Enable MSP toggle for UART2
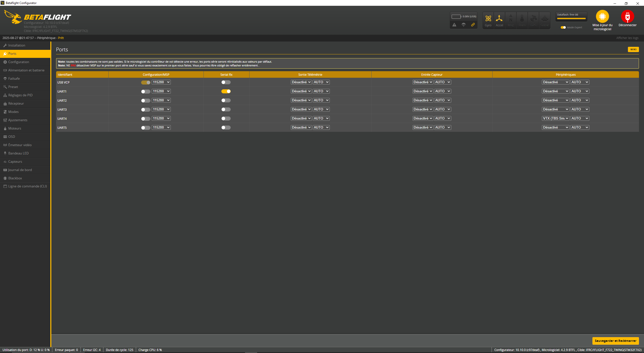 pos(146,100)
